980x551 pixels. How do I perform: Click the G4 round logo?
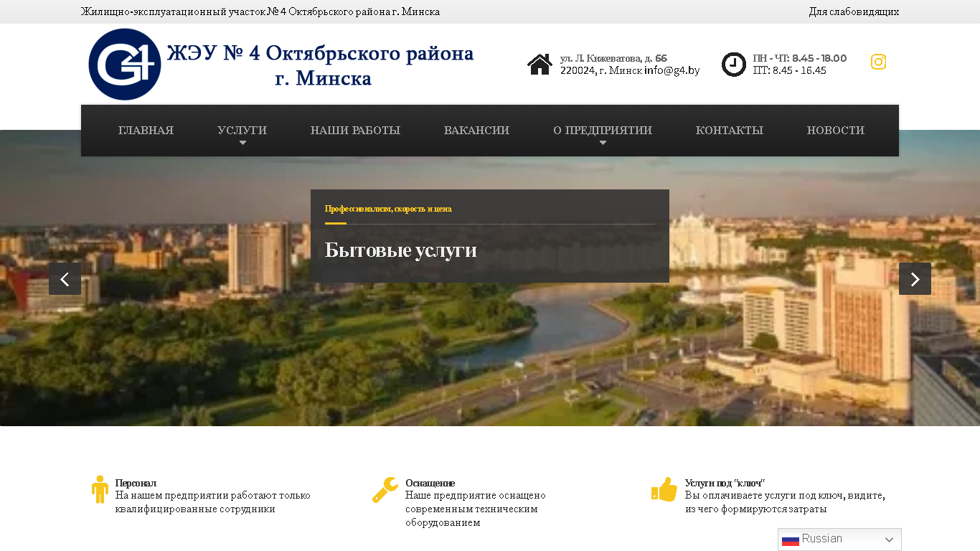125,65
